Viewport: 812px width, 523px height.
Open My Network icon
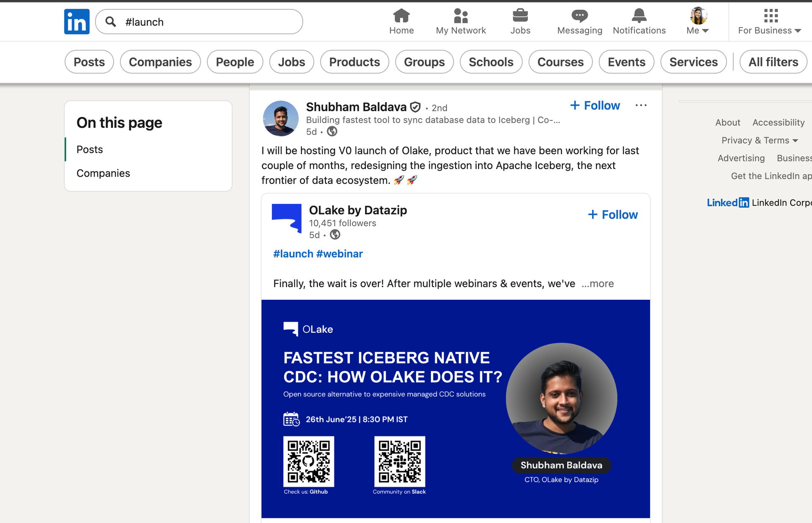point(461,16)
